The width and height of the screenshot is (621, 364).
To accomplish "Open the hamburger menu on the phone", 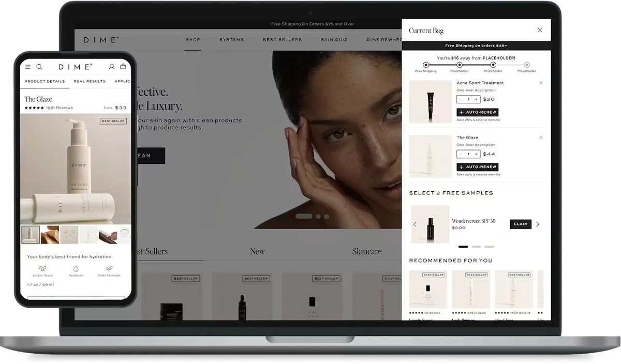I will click(x=28, y=67).
